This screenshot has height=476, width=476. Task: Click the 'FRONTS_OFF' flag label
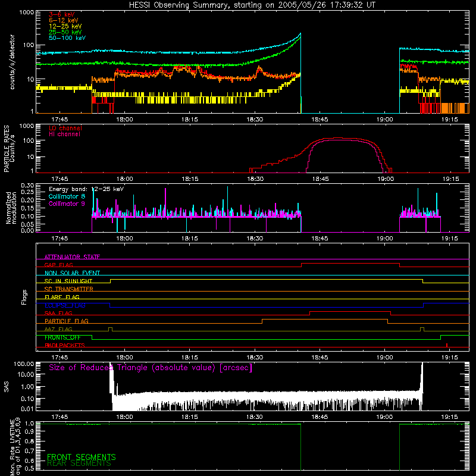(62, 337)
